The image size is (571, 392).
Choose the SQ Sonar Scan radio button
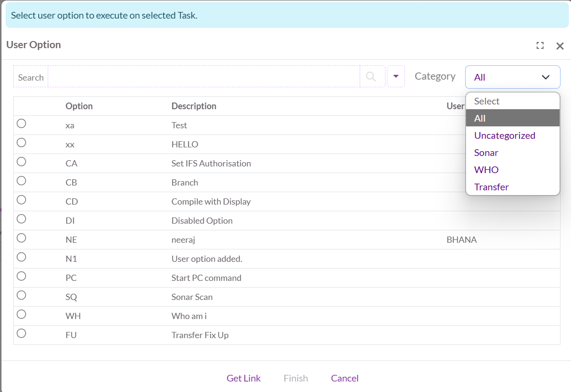(21, 295)
